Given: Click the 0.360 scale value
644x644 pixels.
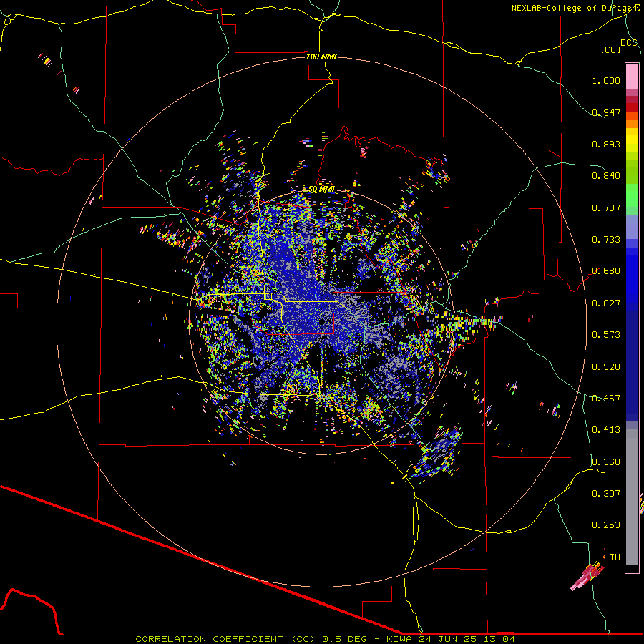Looking at the screenshot, I should (606, 462).
